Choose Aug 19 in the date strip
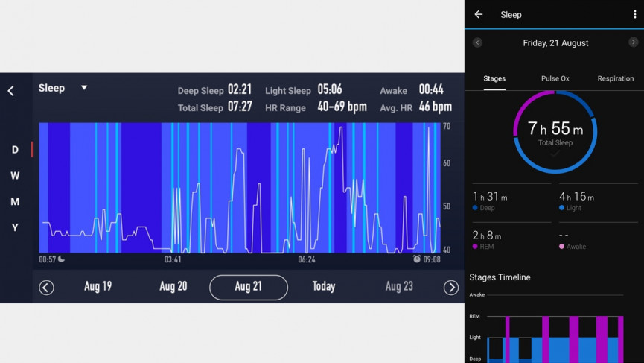The height and width of the screenshot is (363, 644). click(98, 286)
